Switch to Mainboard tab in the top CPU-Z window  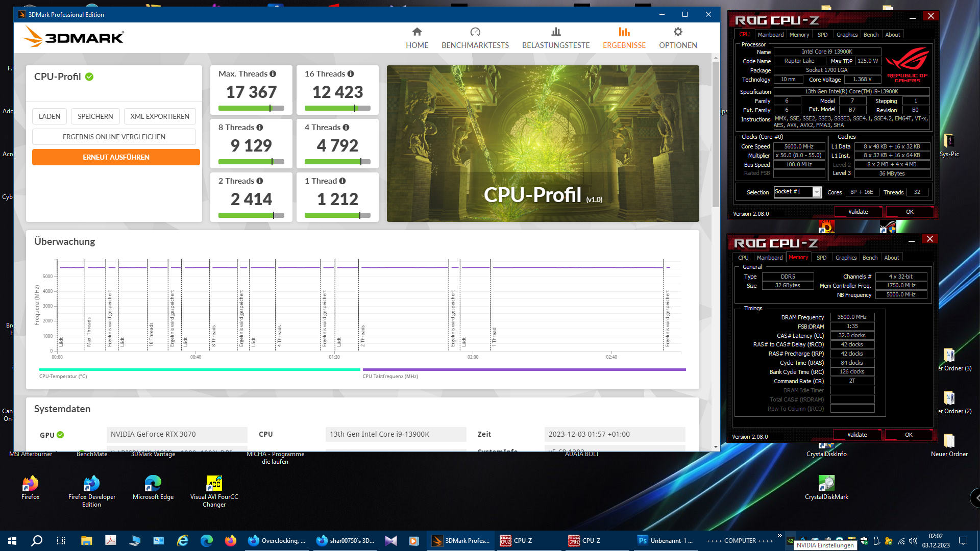pos(771,35)
